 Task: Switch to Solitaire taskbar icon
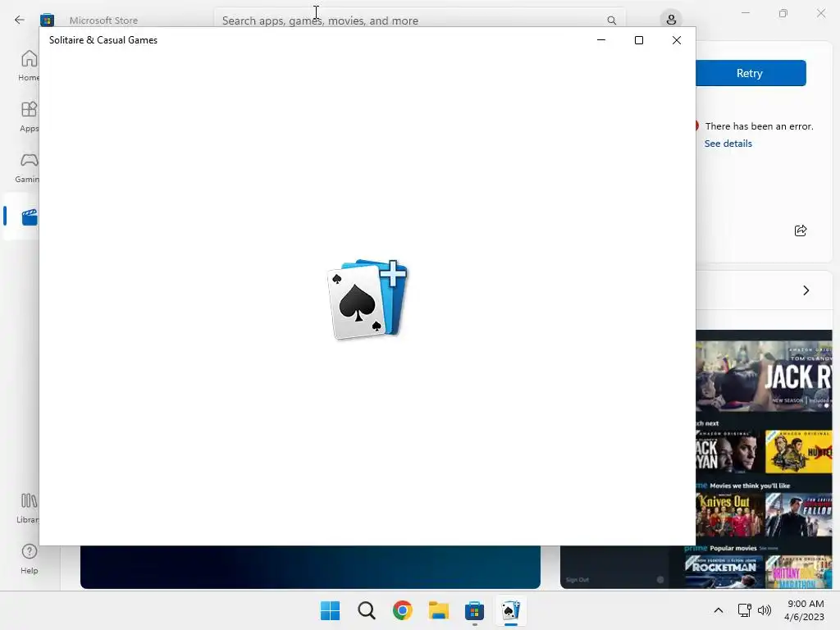click(510, 610)
